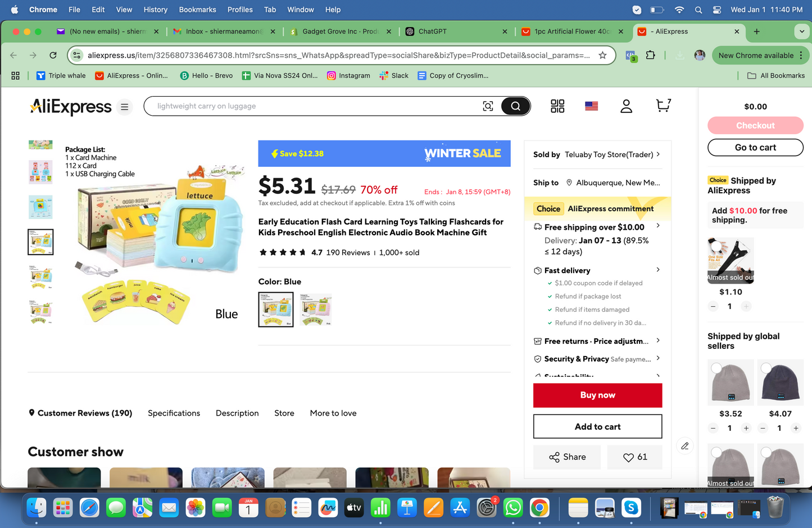
Task: Open the hamburger categories menu icon
Action: 125,107
